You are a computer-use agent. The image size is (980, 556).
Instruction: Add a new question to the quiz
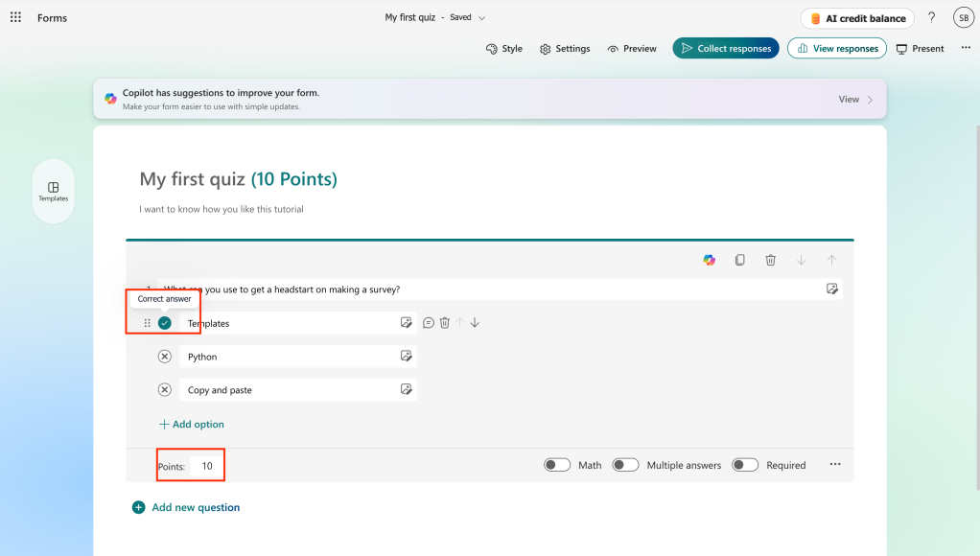185,507
